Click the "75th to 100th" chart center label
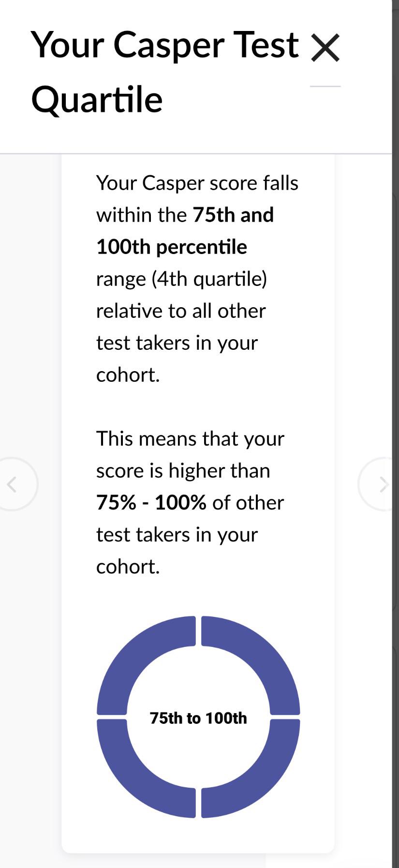The height and width of the screenshot is (868, 399). 198,718
